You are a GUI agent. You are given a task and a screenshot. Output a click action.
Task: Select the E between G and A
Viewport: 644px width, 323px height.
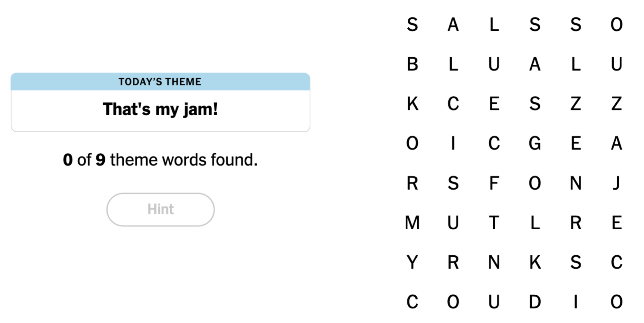[576, 143]
